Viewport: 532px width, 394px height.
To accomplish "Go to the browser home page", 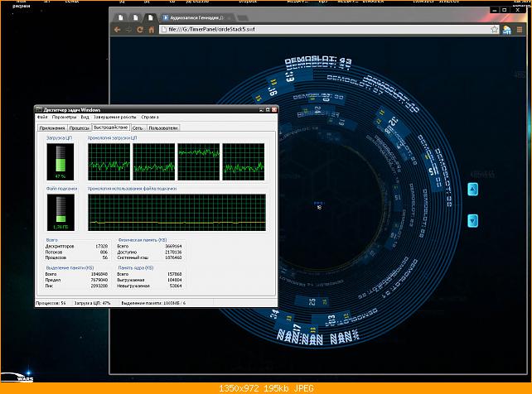I will click(x=152, y=30).
